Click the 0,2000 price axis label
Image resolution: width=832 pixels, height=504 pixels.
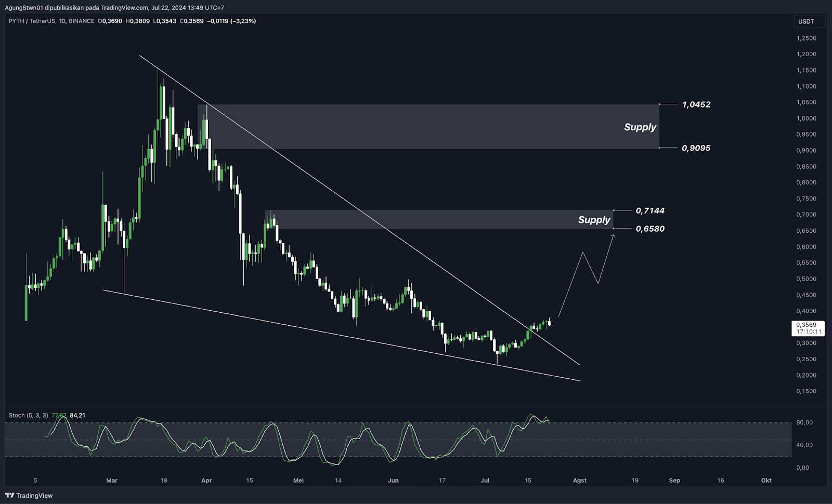807,375
